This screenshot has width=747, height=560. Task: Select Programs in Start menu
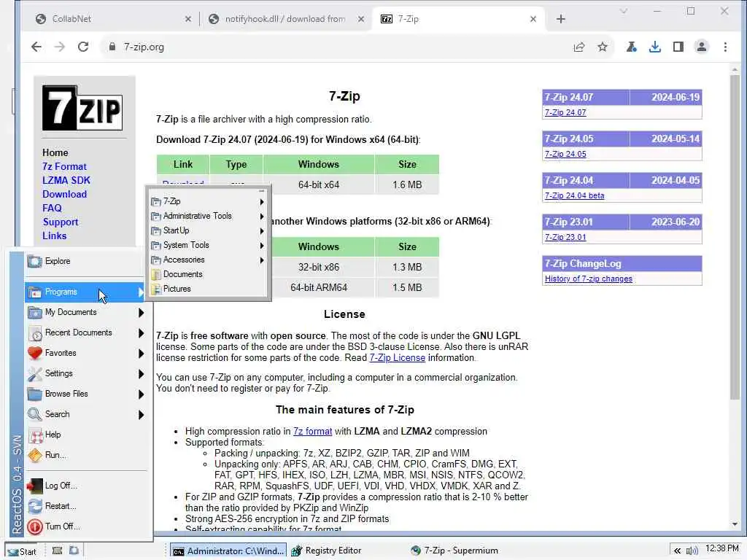pos(86,292)
